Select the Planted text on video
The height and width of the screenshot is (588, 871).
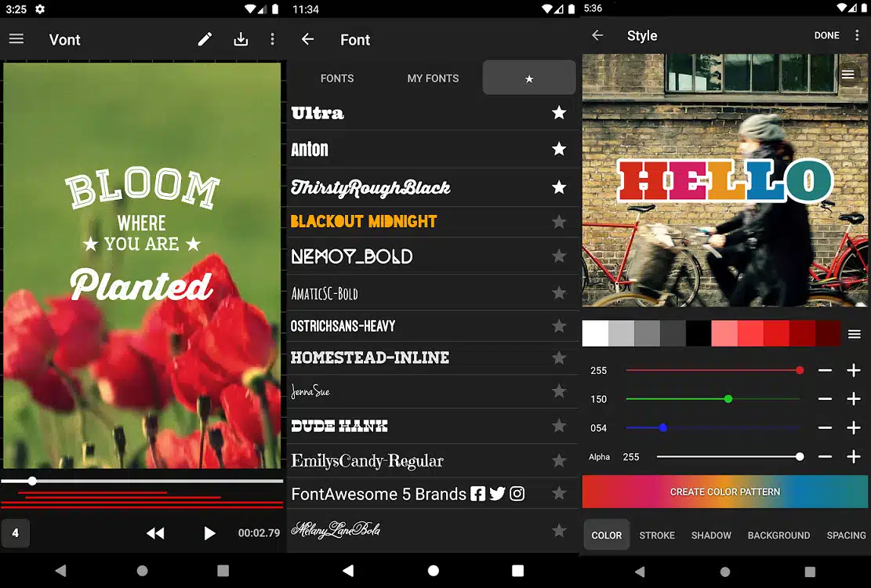pyautogui.click(x=141, y=285)
